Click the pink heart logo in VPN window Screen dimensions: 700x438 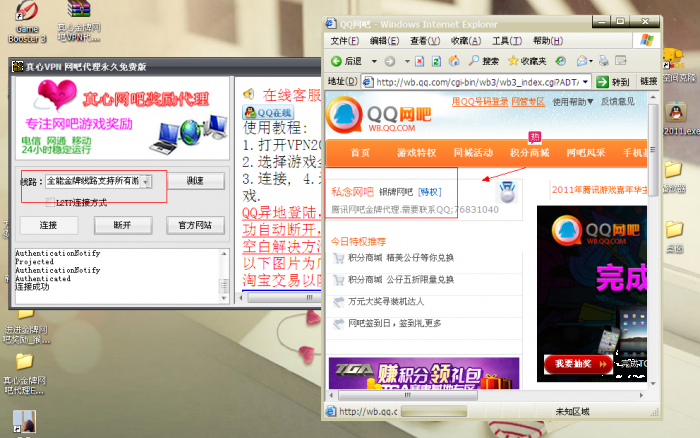coord(56,94)
